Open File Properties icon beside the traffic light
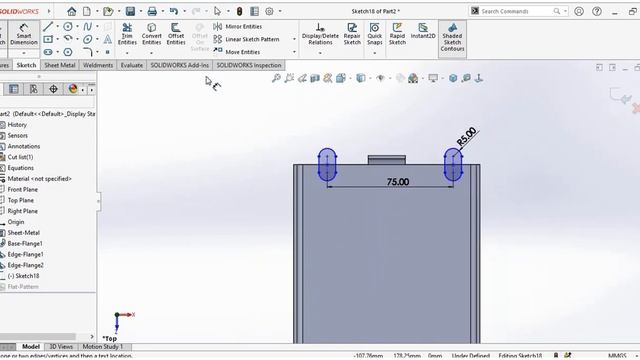The height and width of the screenshot is (360, 640). click(x=254, y=11)
